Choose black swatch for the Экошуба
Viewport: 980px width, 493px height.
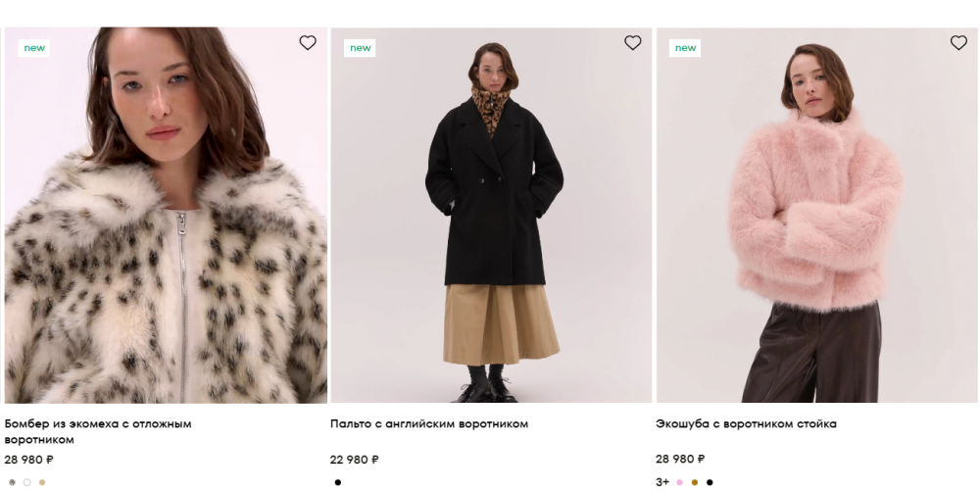coord(710,482)
